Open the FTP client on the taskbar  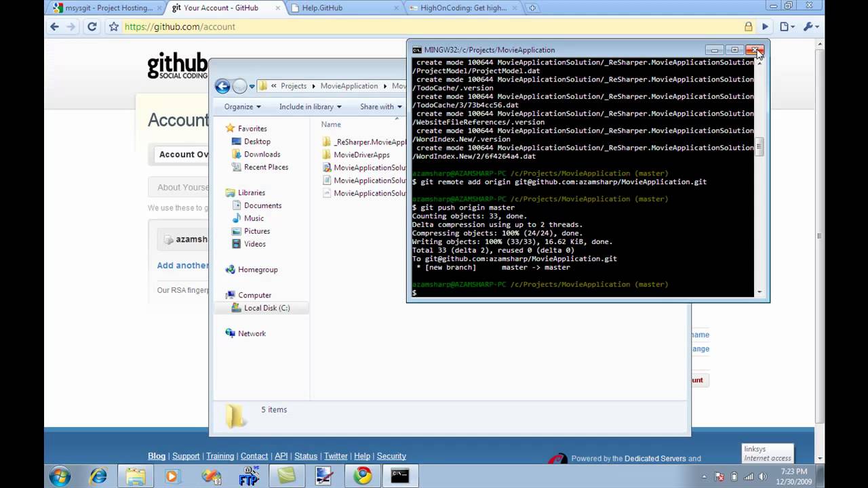pos(250,476)
